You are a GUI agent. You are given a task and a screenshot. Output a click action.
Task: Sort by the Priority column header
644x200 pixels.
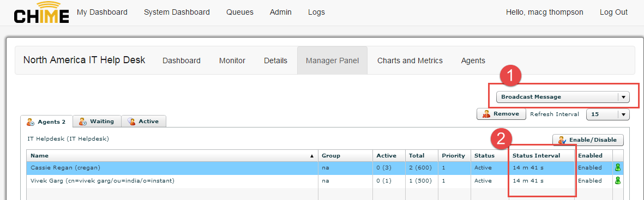454,156
